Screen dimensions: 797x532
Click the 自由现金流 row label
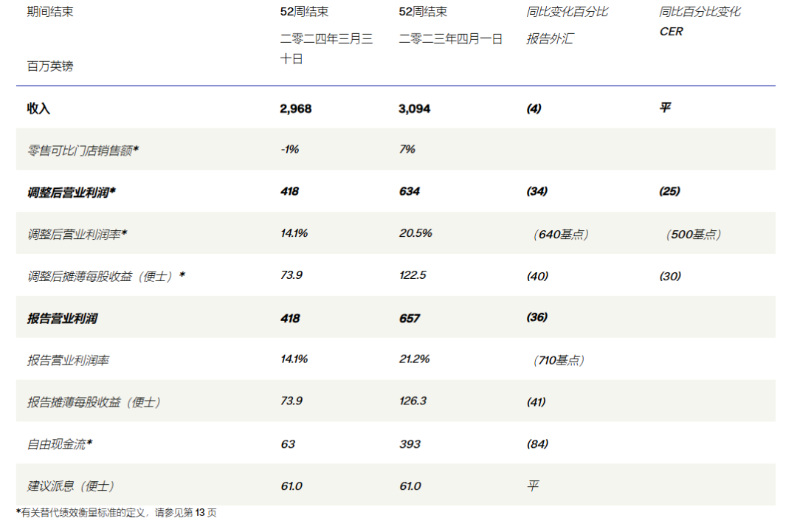(60, 444)
